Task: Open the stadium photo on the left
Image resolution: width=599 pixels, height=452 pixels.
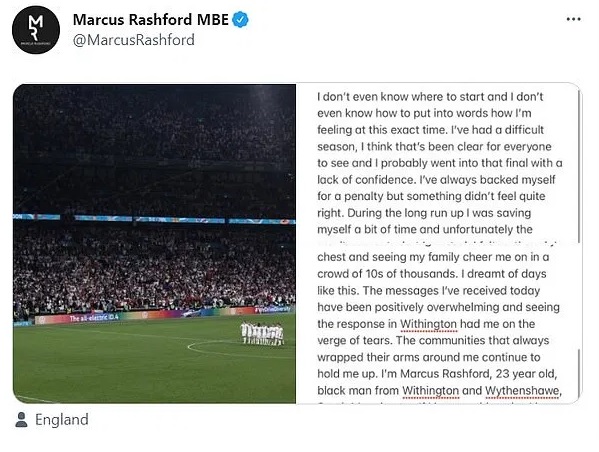Action: tap(154, 244)
